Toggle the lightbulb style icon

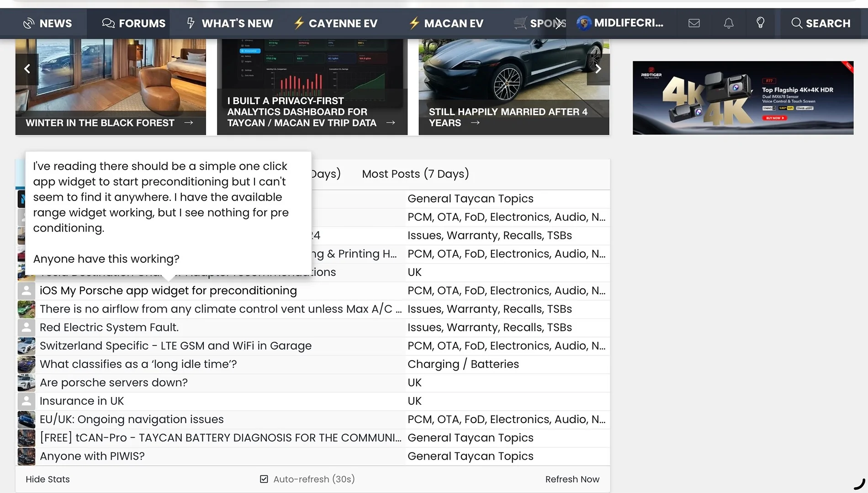(x=760, y=23)
